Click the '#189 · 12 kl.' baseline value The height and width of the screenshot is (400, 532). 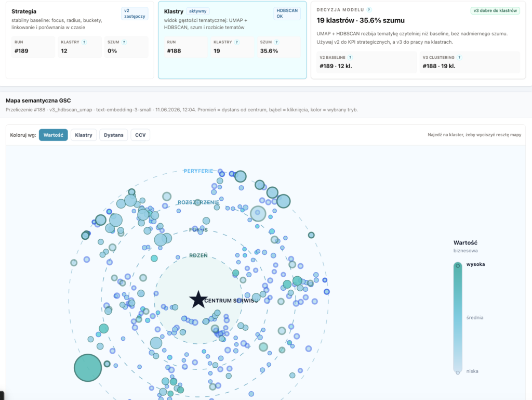tap(336, 66)
